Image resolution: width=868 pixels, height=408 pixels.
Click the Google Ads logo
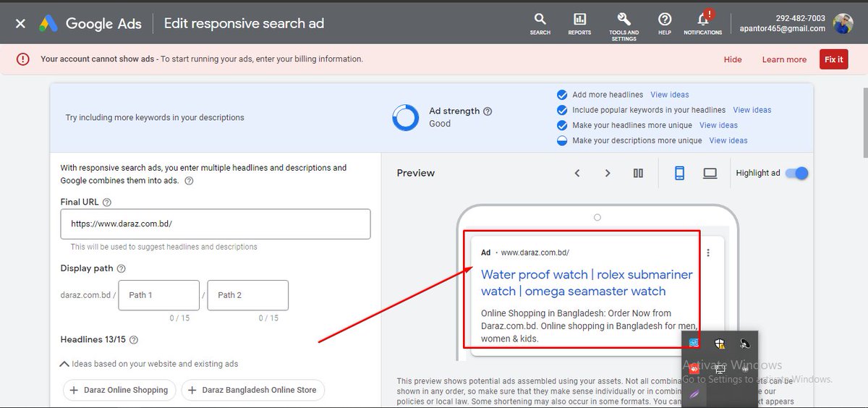click(x=90, y=23)
